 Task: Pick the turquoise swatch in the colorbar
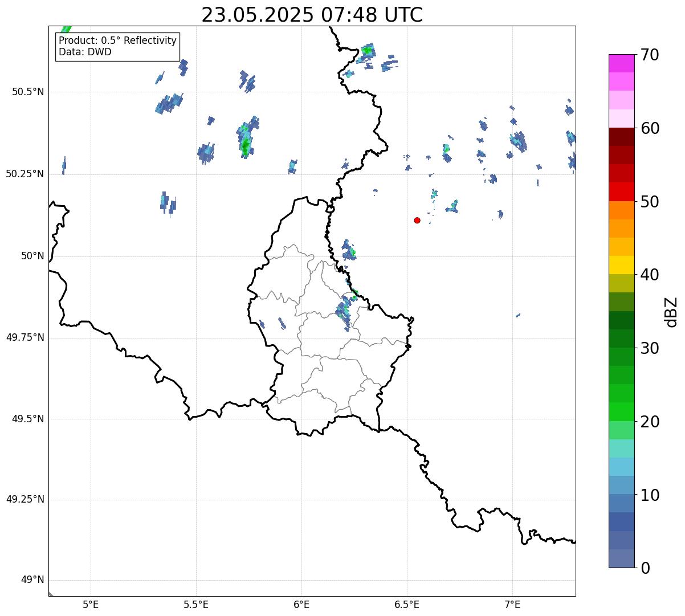pyautogui.click(x=621, y=448)
